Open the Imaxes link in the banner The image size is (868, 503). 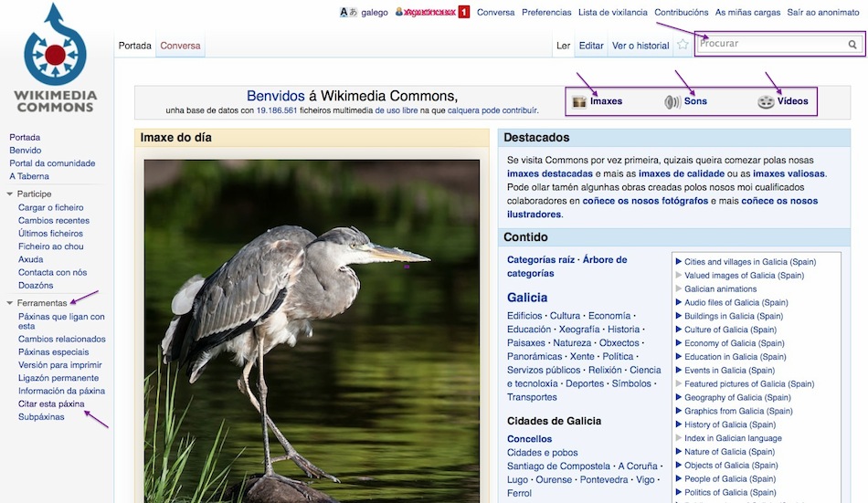pyautogui.click(x=606, y=101)
